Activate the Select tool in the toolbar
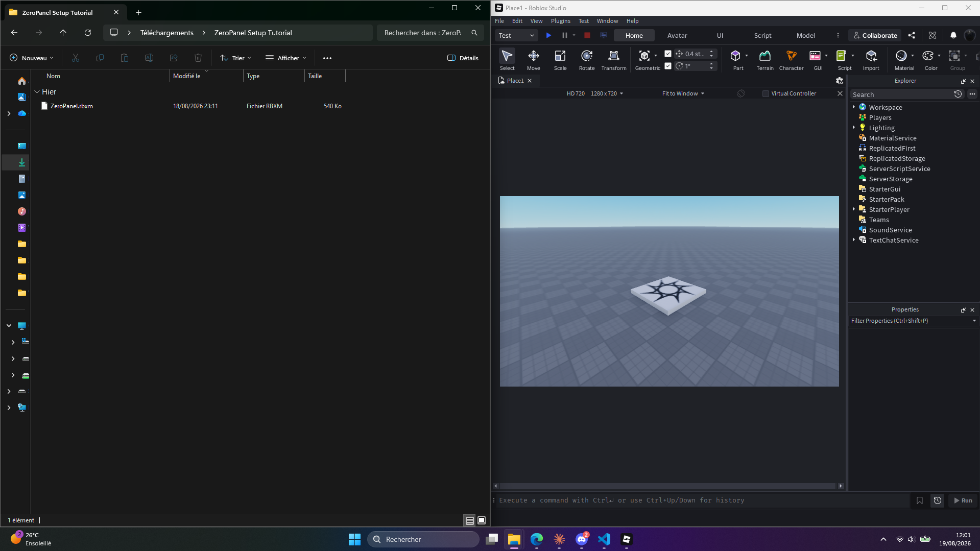 pyautogui.click(x=507, y=59)
